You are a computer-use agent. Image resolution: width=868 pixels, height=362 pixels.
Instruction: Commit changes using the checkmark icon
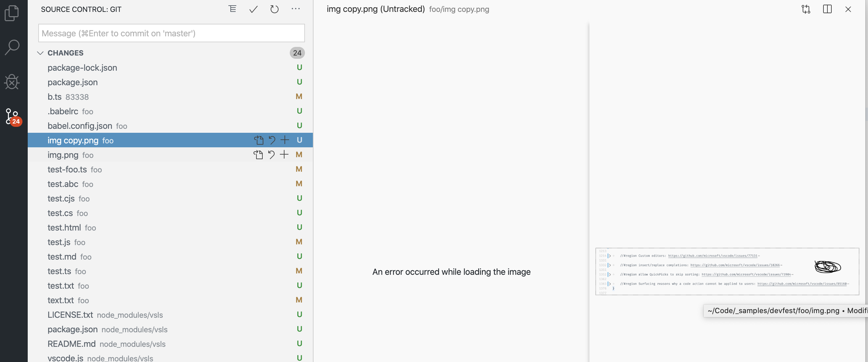click(x=253, y=9)
